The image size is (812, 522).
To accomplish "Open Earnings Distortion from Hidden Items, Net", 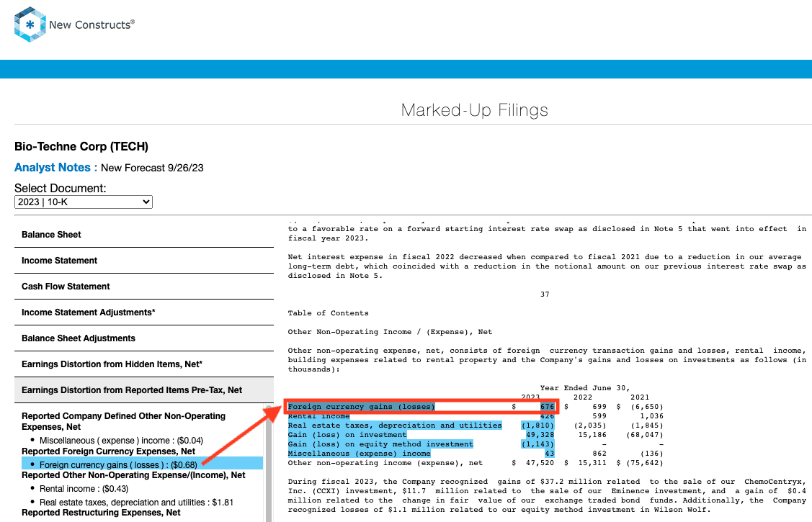I will point(144,364).
